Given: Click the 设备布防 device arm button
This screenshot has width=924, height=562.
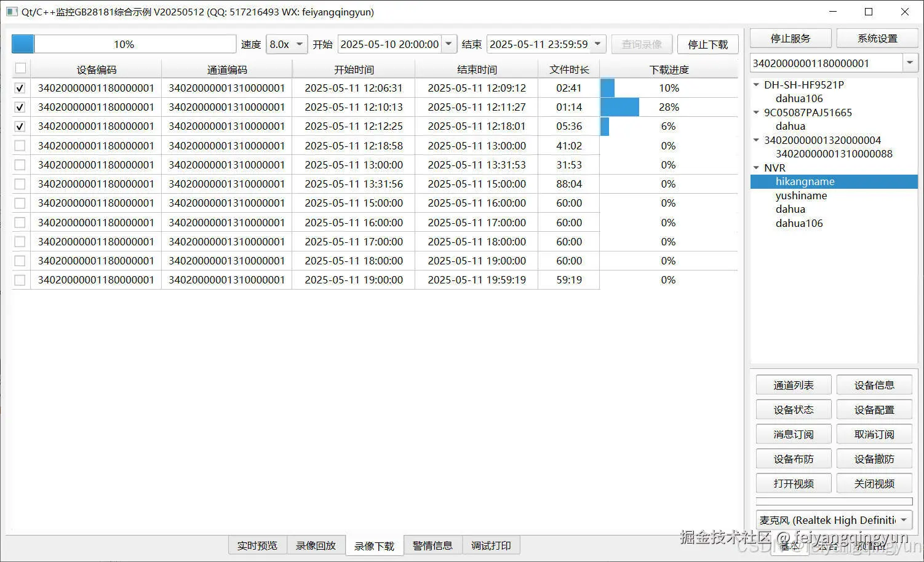Looking at the screenshot, I should tap(793, 458).
